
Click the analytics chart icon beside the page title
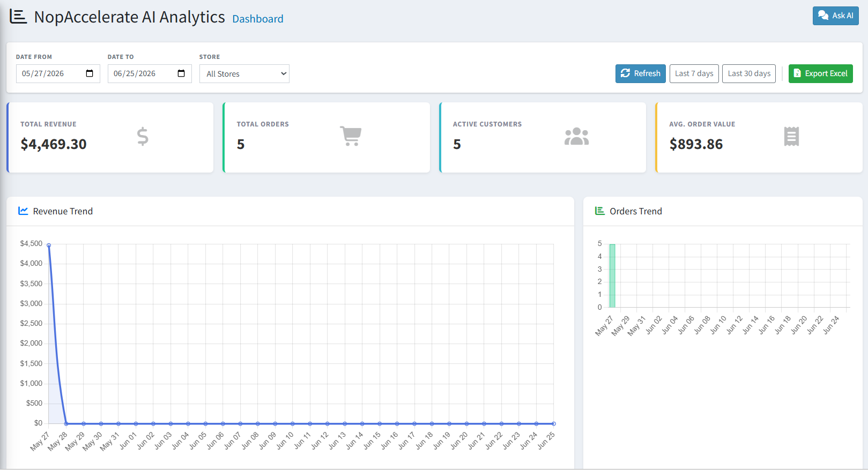18,17
